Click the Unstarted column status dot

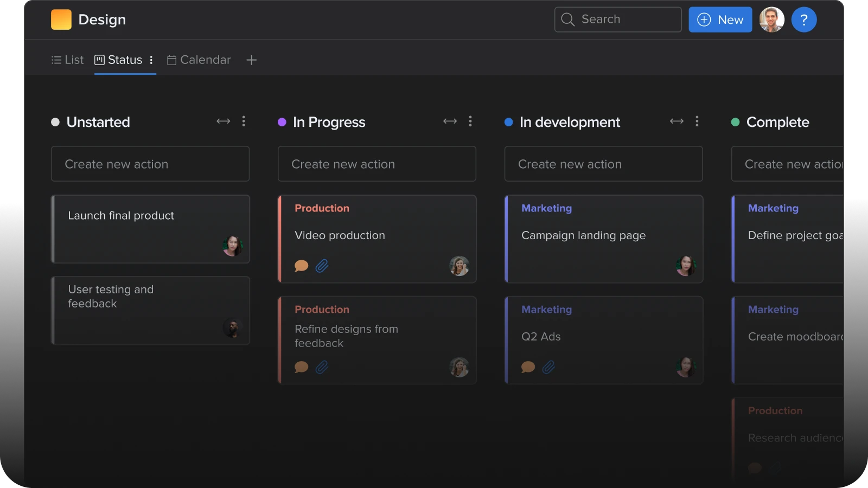pyautogui.click(x=55, y=122)
